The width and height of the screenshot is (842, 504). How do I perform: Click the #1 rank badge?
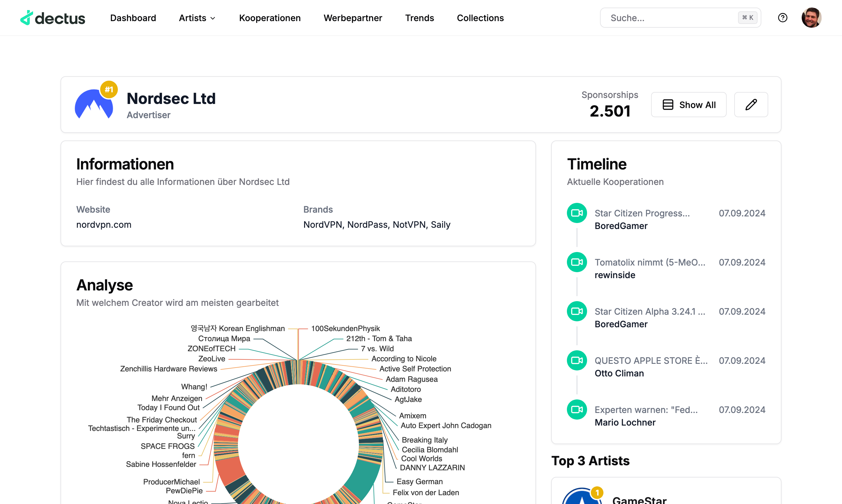tap(109, 89)
